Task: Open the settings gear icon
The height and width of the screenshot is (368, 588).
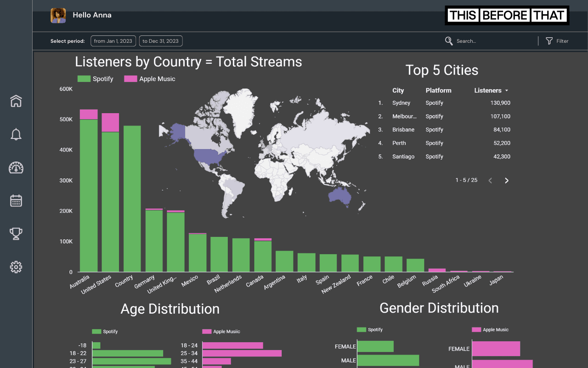Action: pos(16,267)
